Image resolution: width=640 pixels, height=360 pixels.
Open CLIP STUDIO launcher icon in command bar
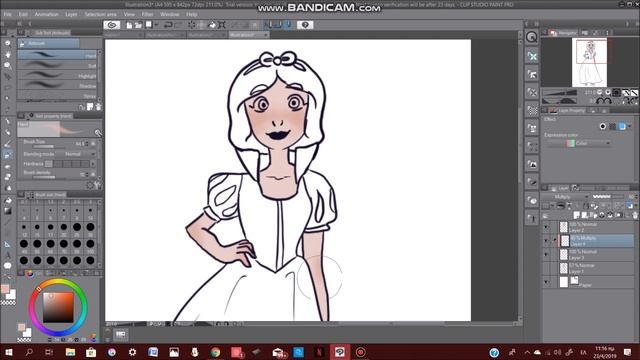(x=111, y=25)
